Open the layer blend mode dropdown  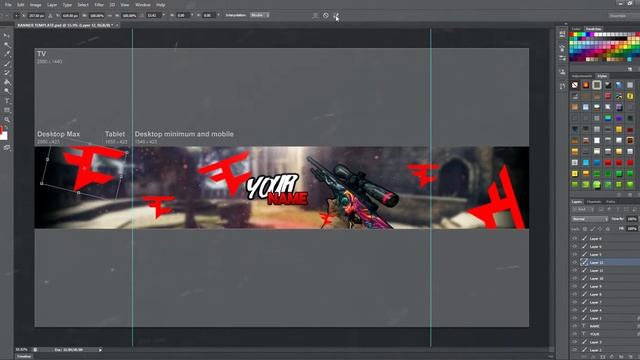pyautogui.click(x=590, y=219)
